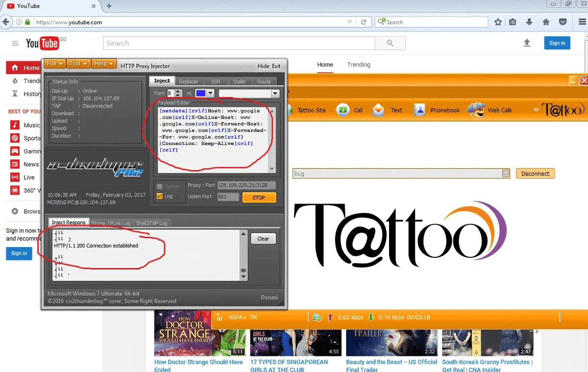Open Call in the Tattoo dialer
Screen dimensions: 588x372
(x=350, y=110)
